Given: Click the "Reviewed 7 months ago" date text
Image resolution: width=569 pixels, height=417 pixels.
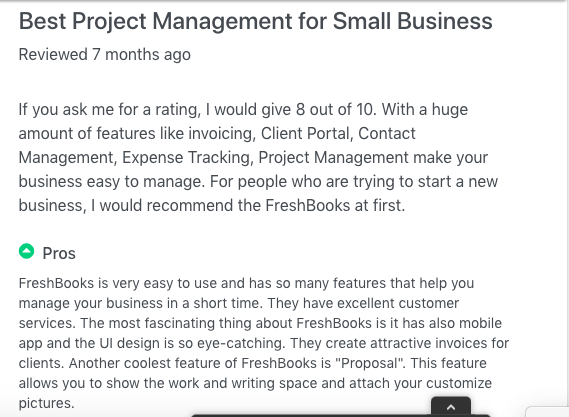Looking at the screenshot, I should tap(105, 55).
